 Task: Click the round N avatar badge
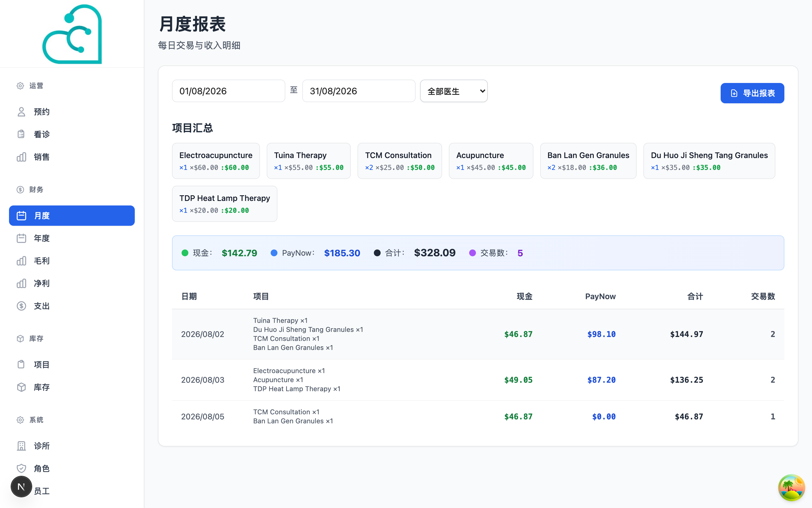[x=21, y=487]
